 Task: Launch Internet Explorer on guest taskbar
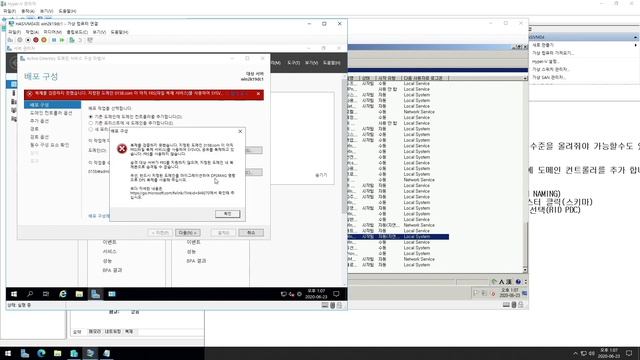[63, 294]
